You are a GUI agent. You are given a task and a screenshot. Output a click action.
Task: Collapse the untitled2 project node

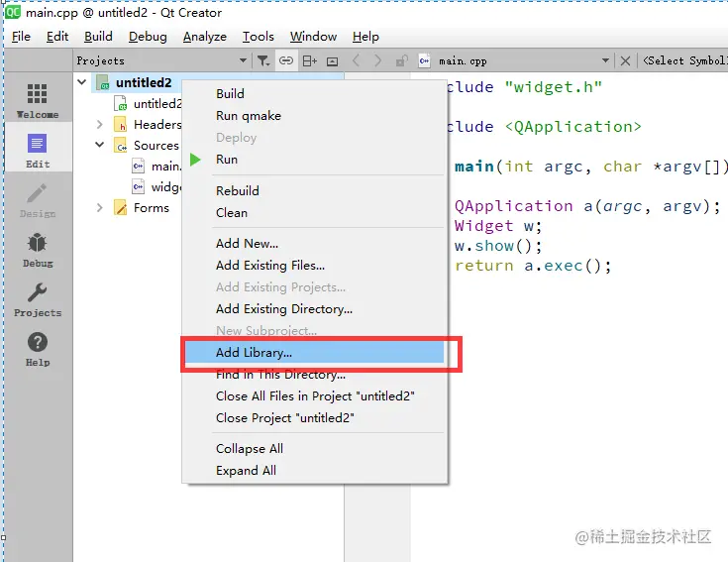[81, 82]
